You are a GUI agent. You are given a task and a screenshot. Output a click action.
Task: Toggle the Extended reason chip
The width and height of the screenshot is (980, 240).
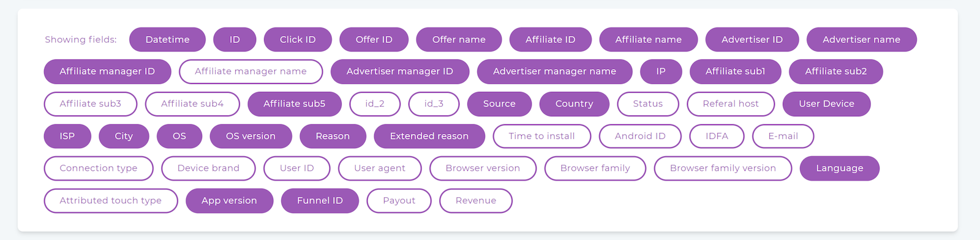(x=429, y=136)
